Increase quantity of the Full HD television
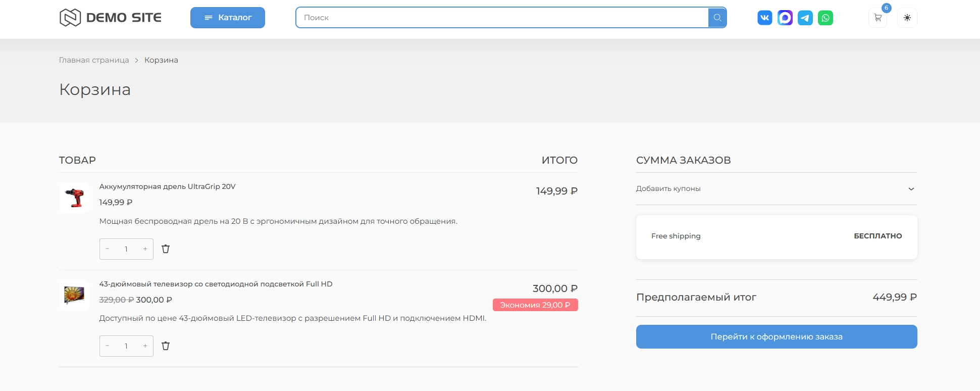 coord(145,346)
